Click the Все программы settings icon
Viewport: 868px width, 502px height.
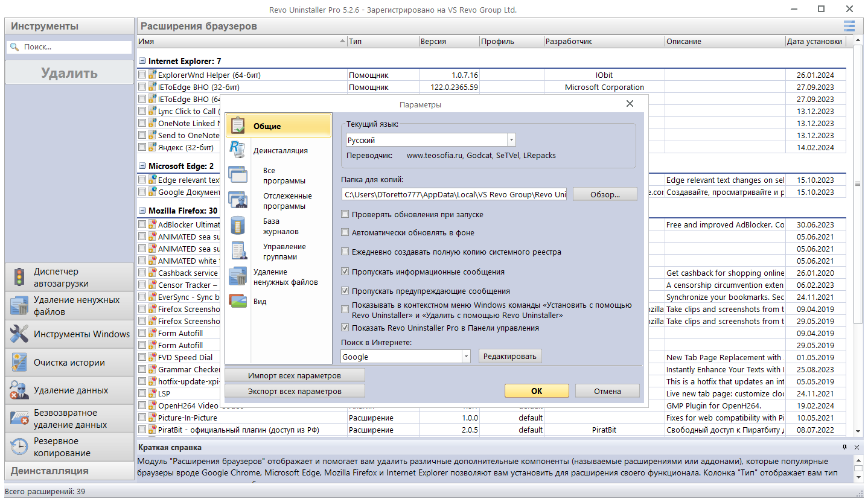238,175
